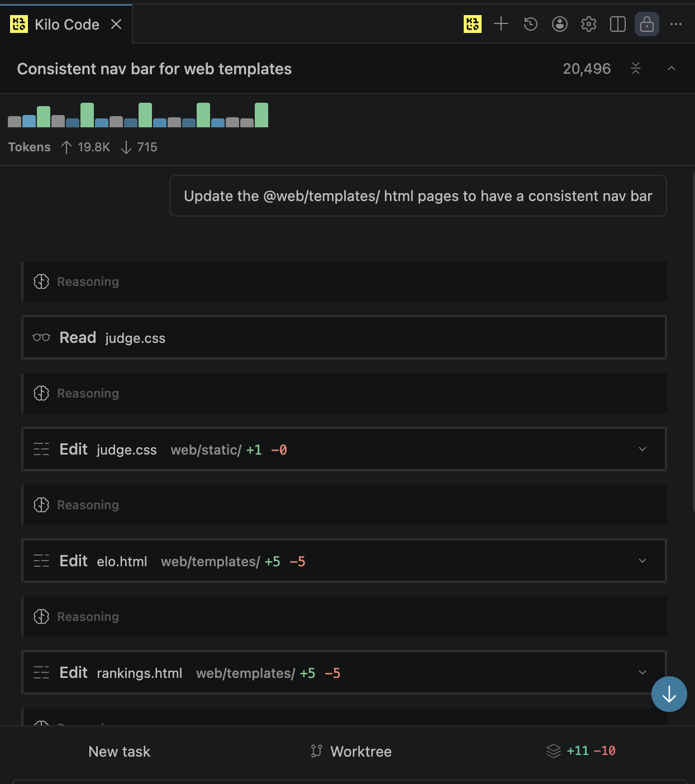View the +11 -10 changes summary

click(x=581, y=751)
